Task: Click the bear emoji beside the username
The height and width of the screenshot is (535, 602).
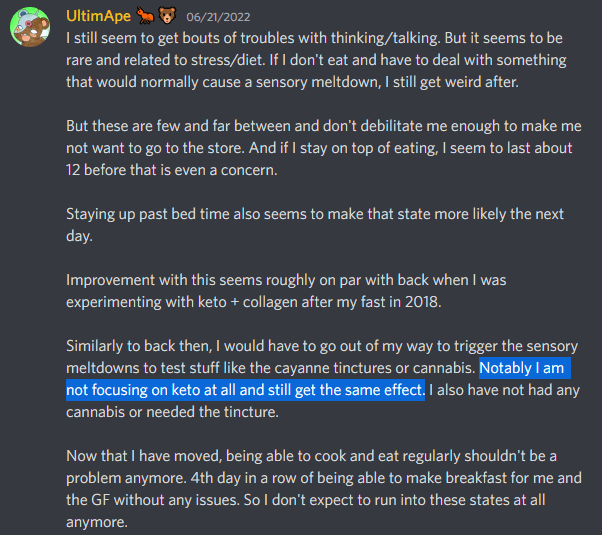Action: (167, 15)
